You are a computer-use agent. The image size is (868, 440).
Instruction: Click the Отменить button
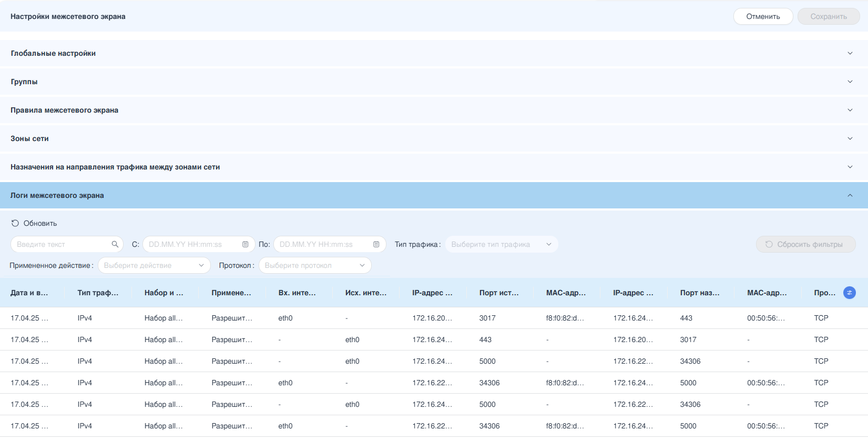763,16
